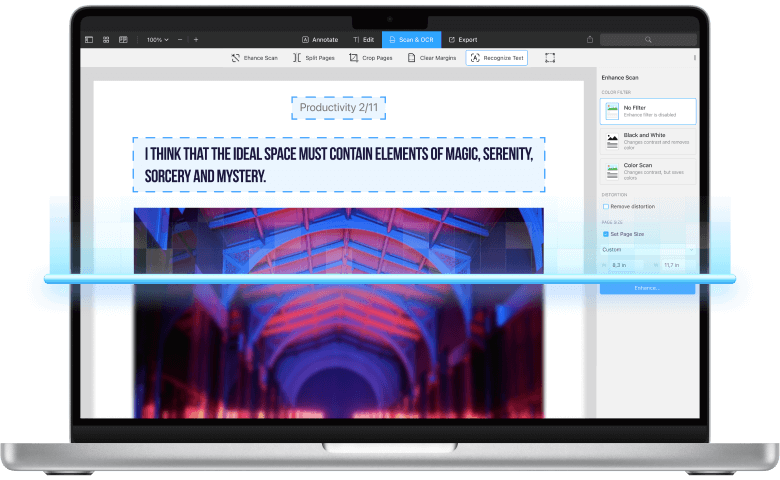Click the Enhance Scan tool

(254, 58)
